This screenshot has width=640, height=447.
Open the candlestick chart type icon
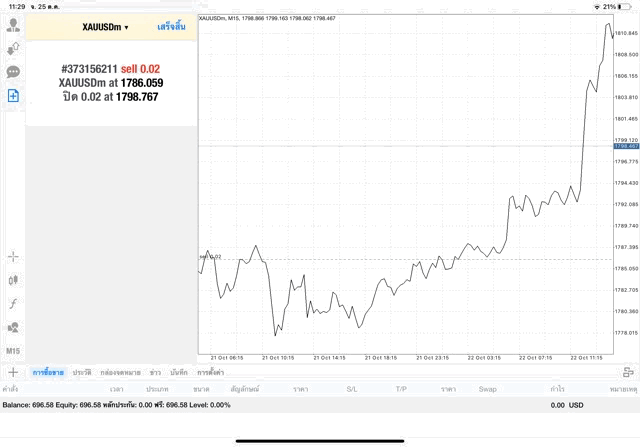13,280
